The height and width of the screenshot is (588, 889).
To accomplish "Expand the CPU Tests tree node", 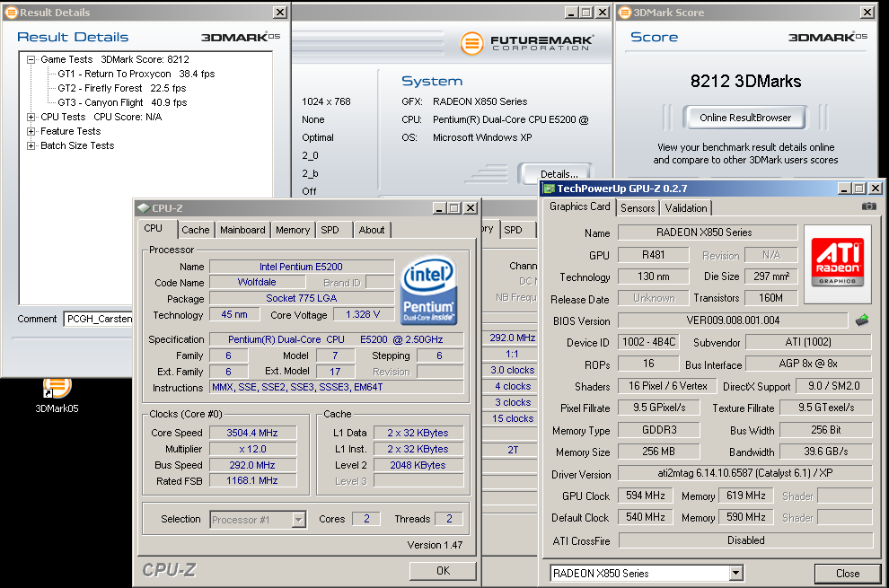I will (x=31, y=117).
